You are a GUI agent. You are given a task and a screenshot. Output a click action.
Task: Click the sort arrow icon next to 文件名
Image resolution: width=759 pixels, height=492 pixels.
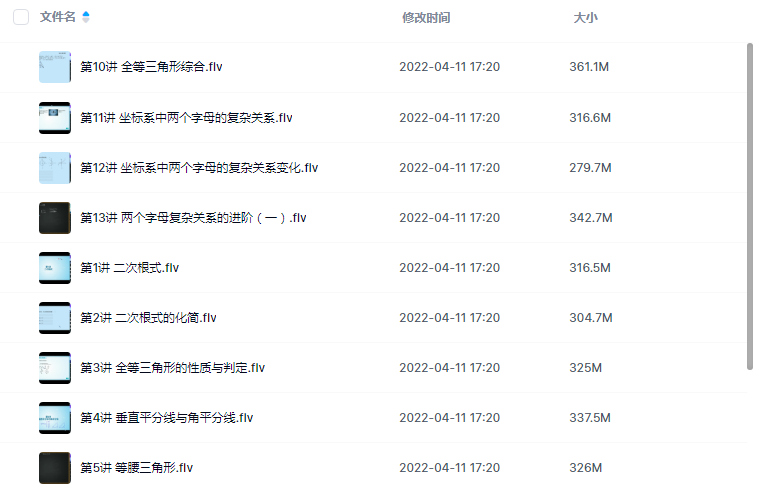coord(86,17)
